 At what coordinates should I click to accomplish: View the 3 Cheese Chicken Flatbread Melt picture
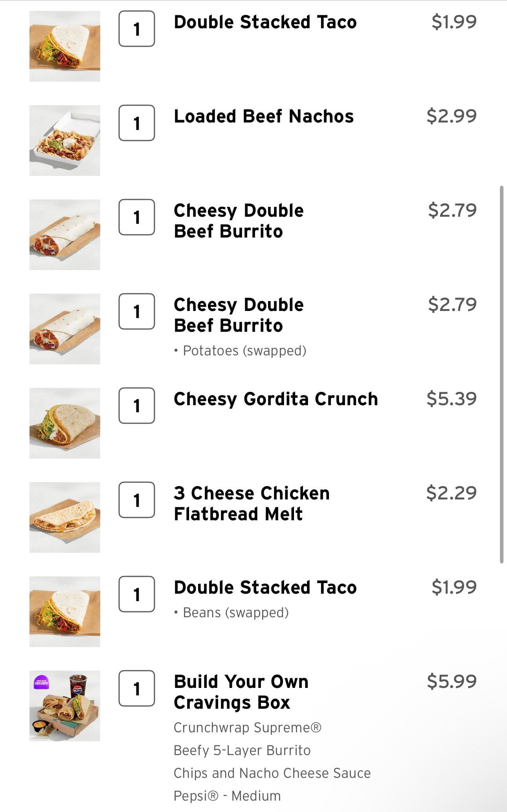(65, 518)
